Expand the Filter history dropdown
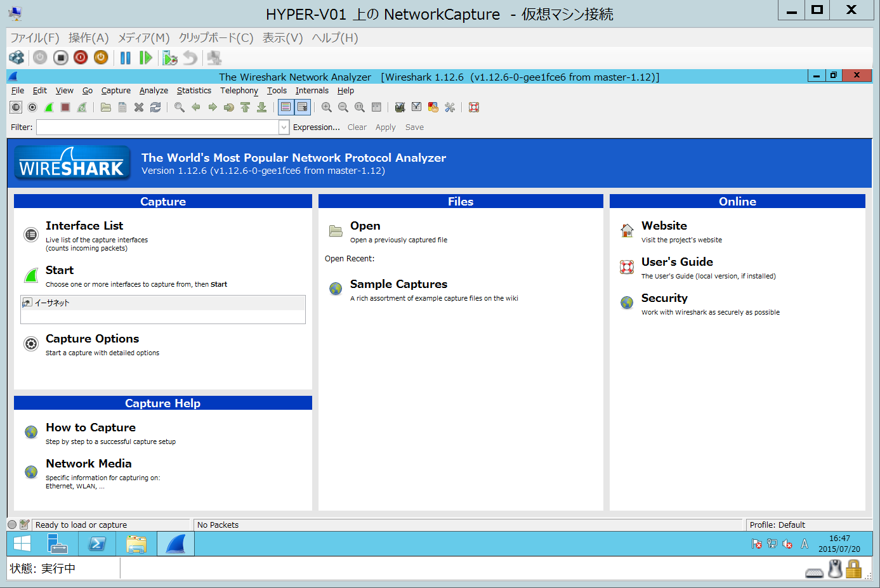The width and height of the screenshot is (880, 588). pyautogui.click(x=284, y=127)
